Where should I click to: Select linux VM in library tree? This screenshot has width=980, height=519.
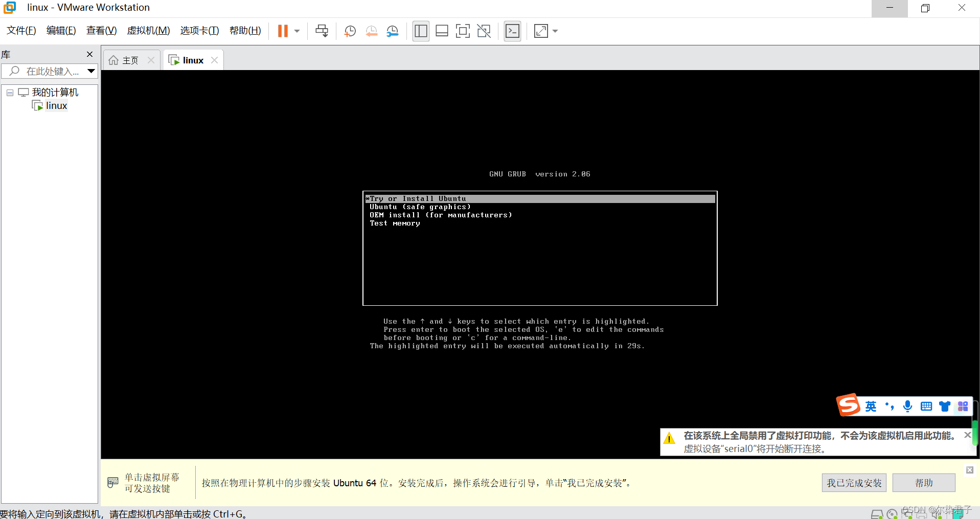coord(56,106)
